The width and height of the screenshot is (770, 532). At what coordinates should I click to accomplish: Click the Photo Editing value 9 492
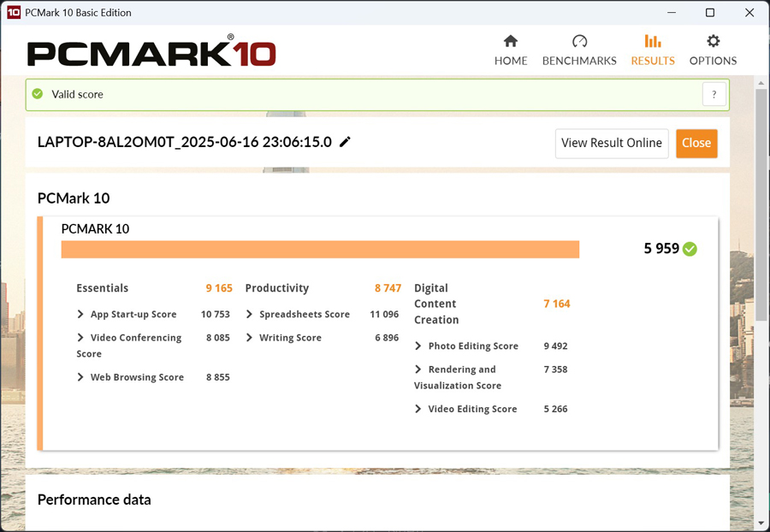[x=555, y=346]
